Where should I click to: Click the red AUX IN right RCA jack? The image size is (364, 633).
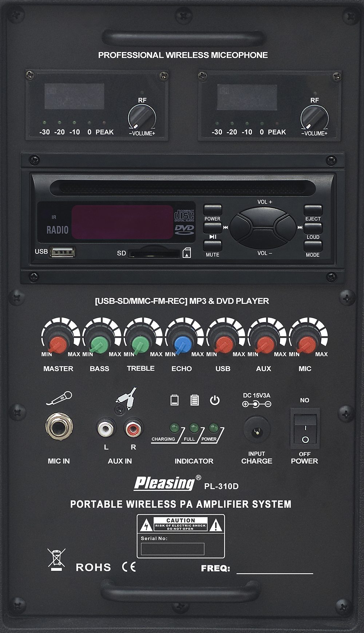133,428
